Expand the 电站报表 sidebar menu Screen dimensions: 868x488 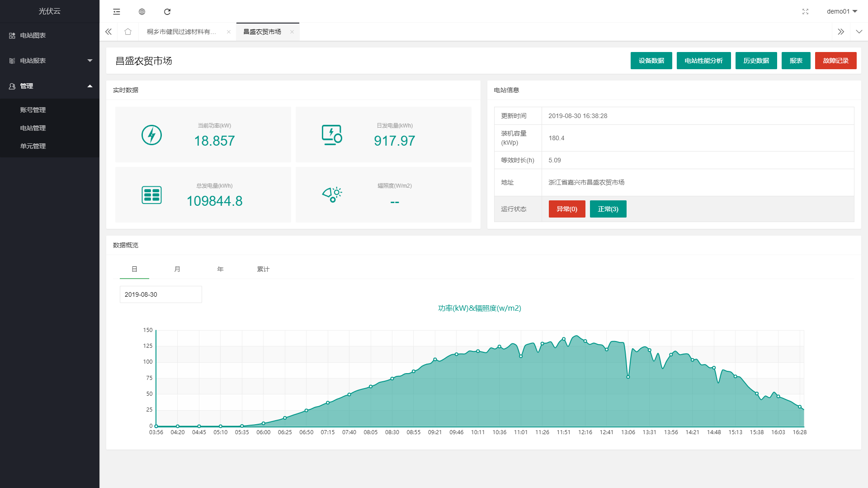[50, 61]
